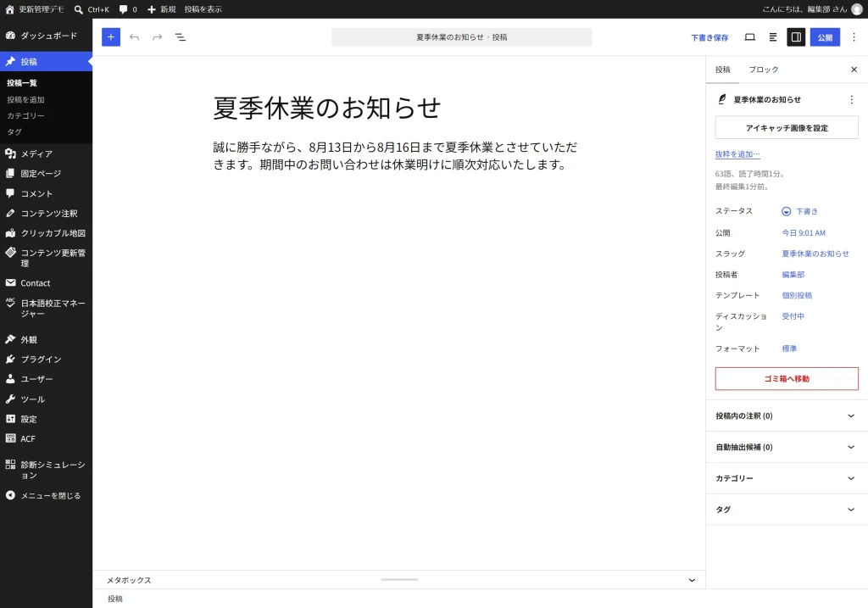Expand カテゴリー panel in settings
This screenshot has height=608, width=868.
(787, 478)
